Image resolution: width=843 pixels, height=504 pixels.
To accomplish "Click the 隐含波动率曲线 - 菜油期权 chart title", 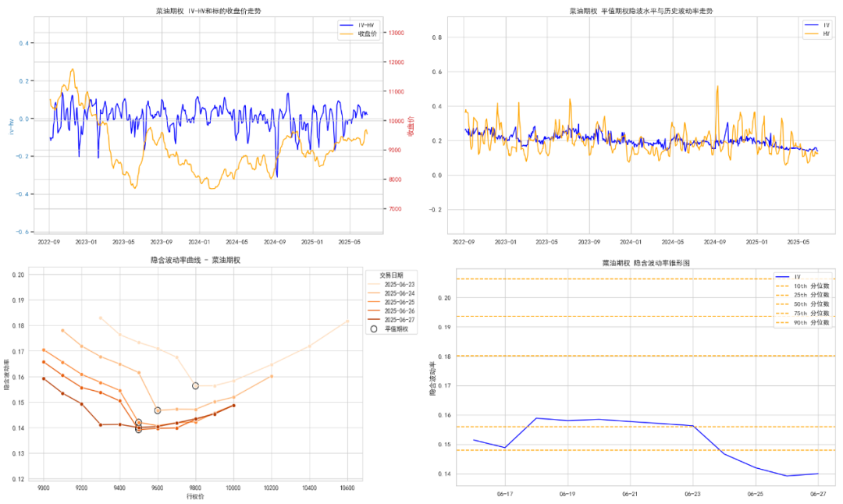I will tap(195, 260).
